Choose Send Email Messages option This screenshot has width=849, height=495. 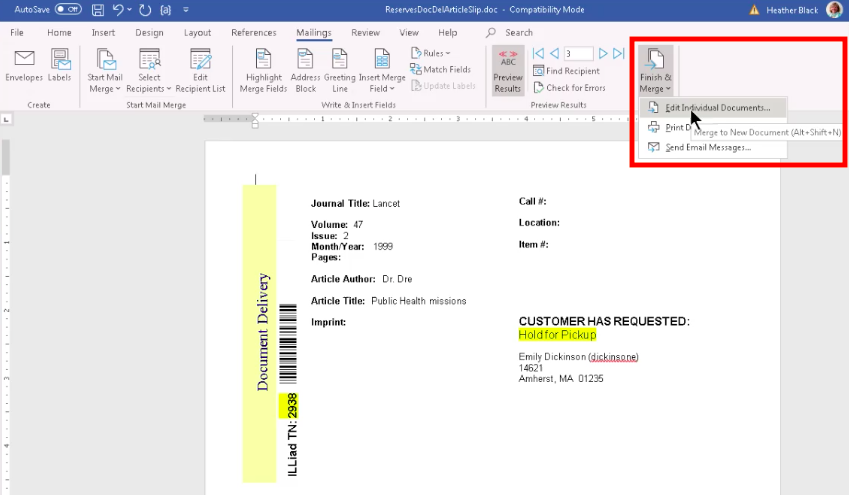(x=707, y=147)
